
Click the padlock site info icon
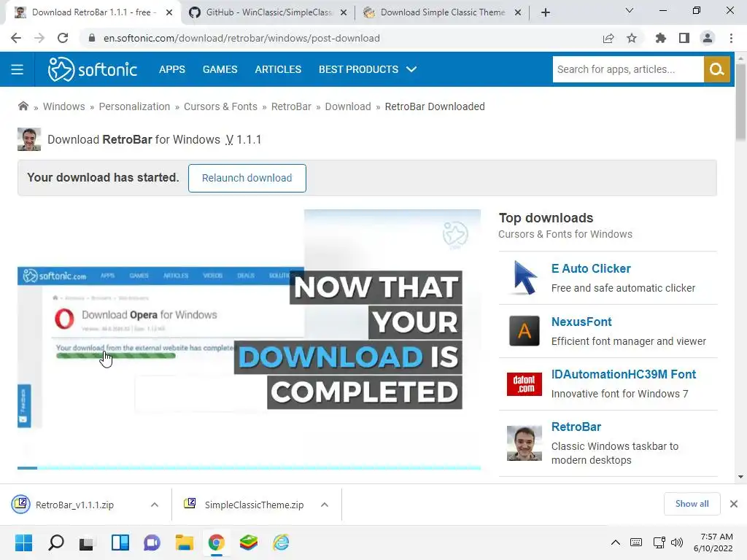[x=91, y=38]
